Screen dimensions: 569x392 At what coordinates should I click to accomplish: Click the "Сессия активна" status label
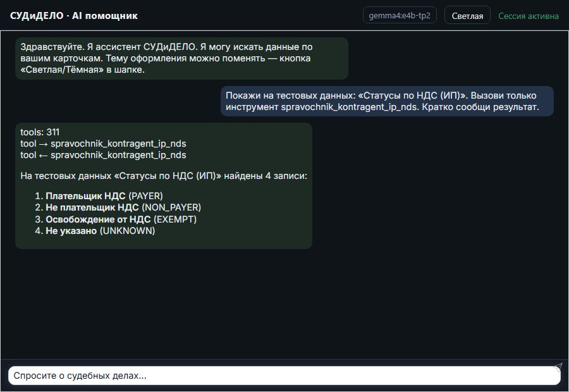pyautogui.click(x=529, y=16)
